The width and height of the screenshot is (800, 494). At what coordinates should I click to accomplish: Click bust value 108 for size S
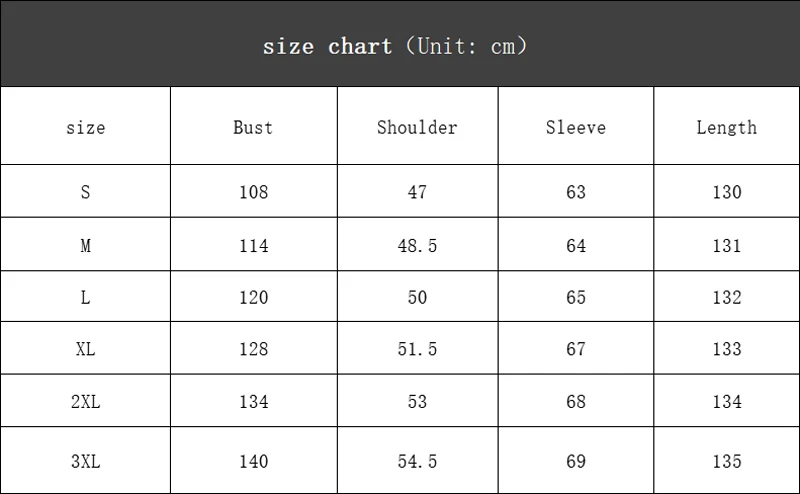pyautogui.click(x=254, y=192)
